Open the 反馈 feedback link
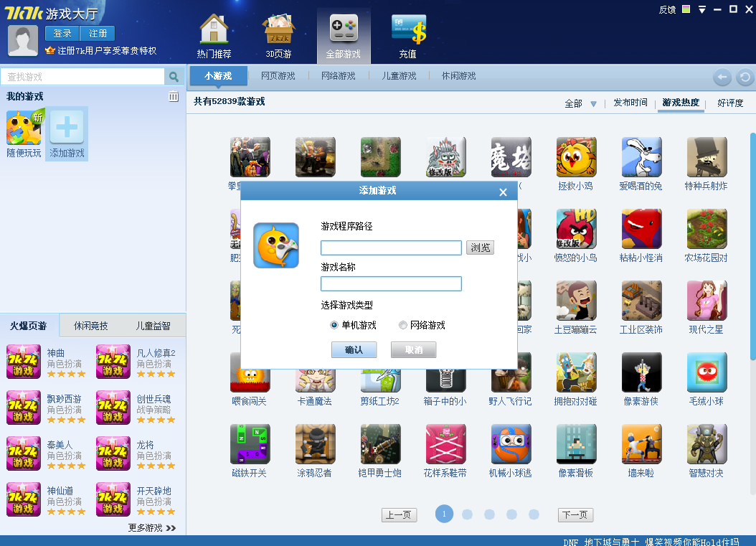756x546 pixels. click(667, 9)
